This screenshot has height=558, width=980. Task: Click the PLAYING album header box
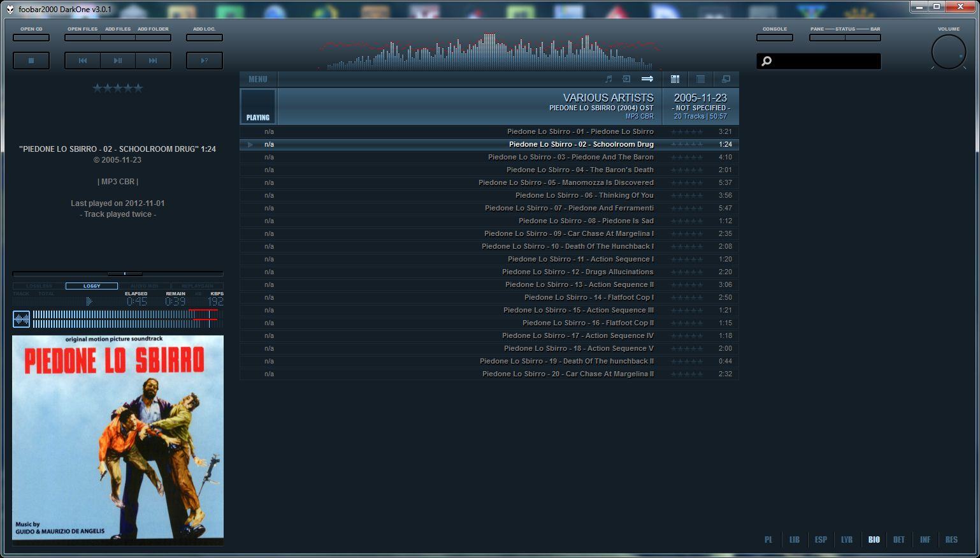258,106
